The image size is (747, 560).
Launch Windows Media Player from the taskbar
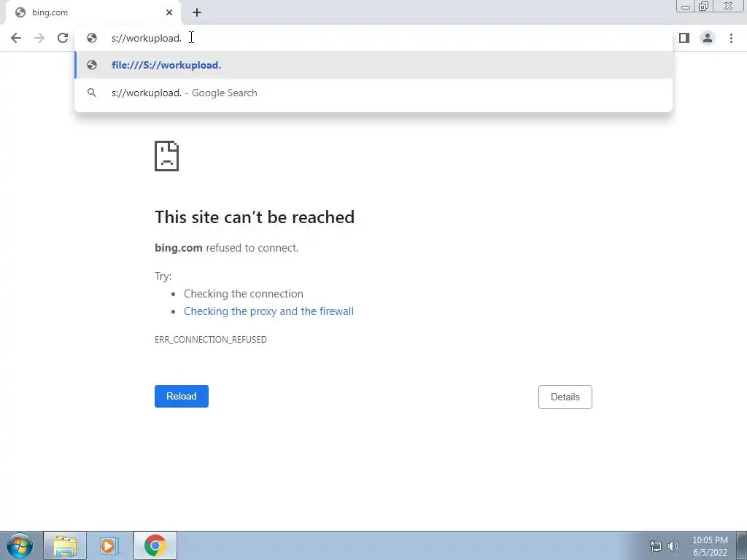109,545
